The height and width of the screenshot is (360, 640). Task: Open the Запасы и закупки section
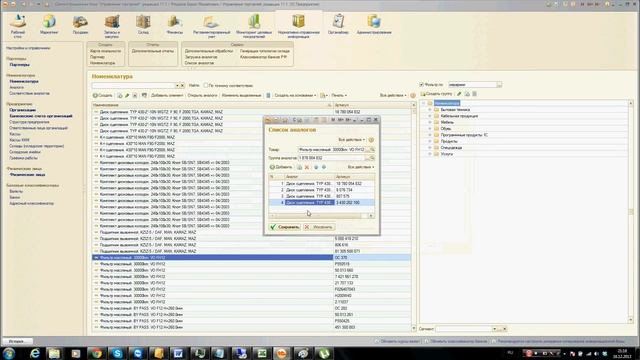(x=111, y=26)
